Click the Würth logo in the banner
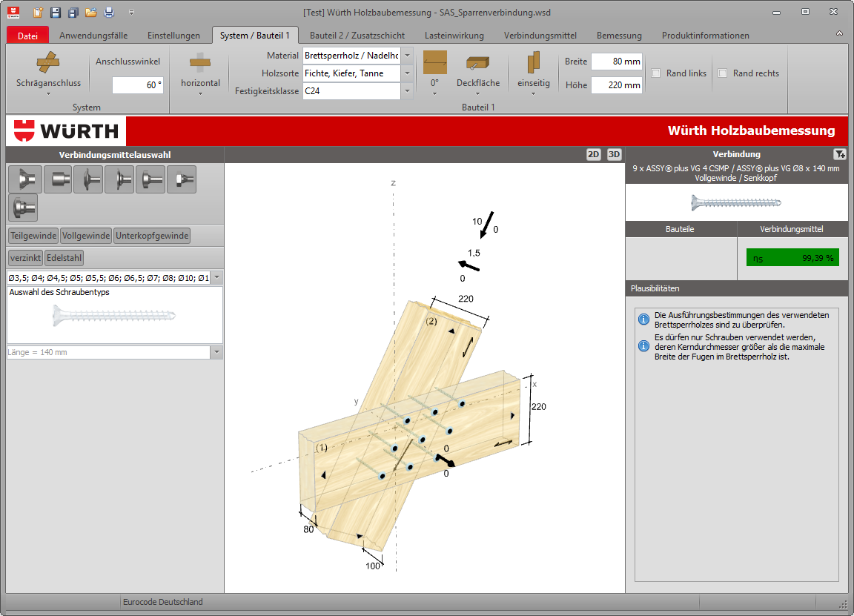Image resolution: width=854 pixels, height=616 pixels. pyautogui.click(x=66, y=130)
